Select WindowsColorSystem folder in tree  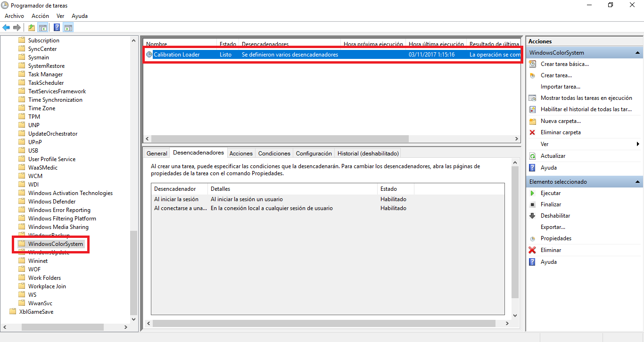[x=55, y=244]
